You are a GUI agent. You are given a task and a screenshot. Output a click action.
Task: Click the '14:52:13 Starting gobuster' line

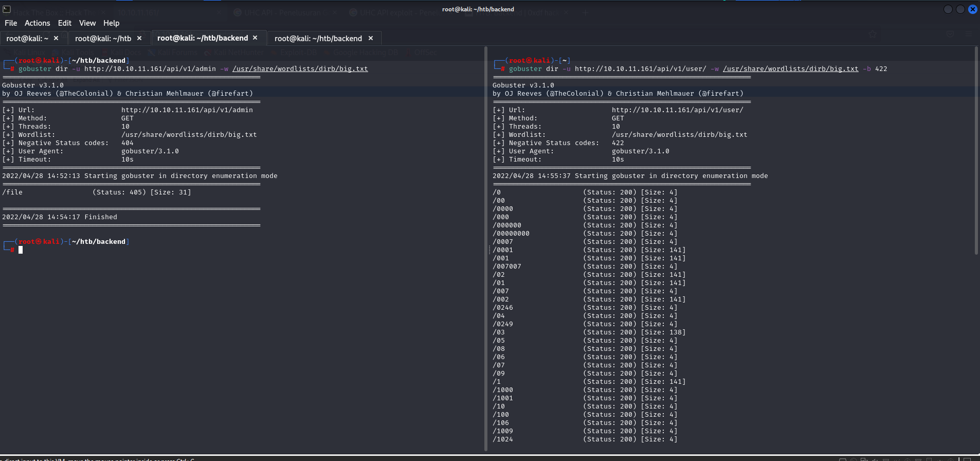tap(140, 176)
